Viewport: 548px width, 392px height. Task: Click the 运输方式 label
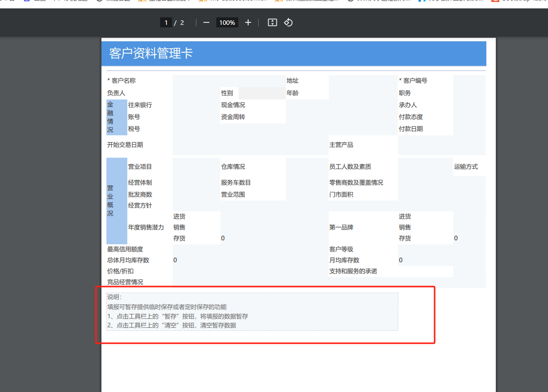click(466, 167)
